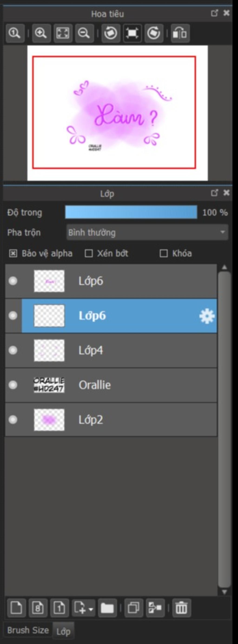Screen dimensions: 238x644
Task: Open settings gear for selected Lớp6 layer
Action: click(207, 316)
